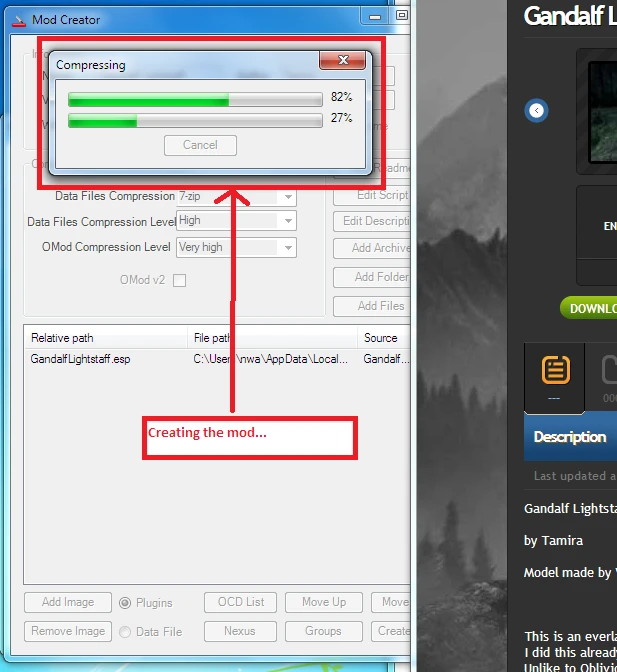617x672 pixels.
Task: Cancel the compression process
Action: pyautogui.click(x=200, y=145)
